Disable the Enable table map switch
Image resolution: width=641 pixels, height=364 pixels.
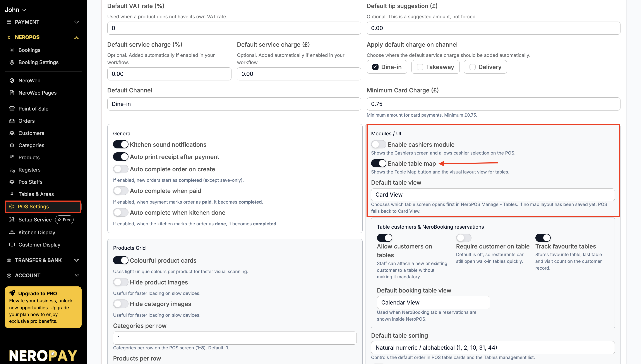coord(379,163)
